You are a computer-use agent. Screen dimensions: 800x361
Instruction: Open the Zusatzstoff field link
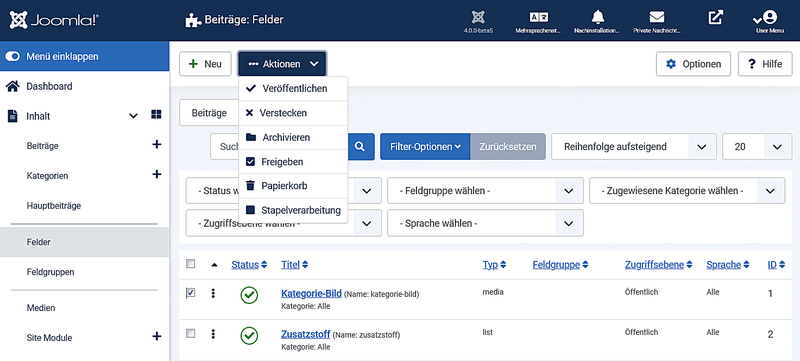click(306, 334)
